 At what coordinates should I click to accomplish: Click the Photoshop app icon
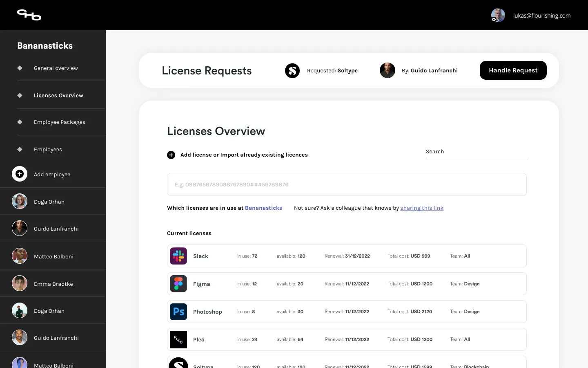(178, 312)
